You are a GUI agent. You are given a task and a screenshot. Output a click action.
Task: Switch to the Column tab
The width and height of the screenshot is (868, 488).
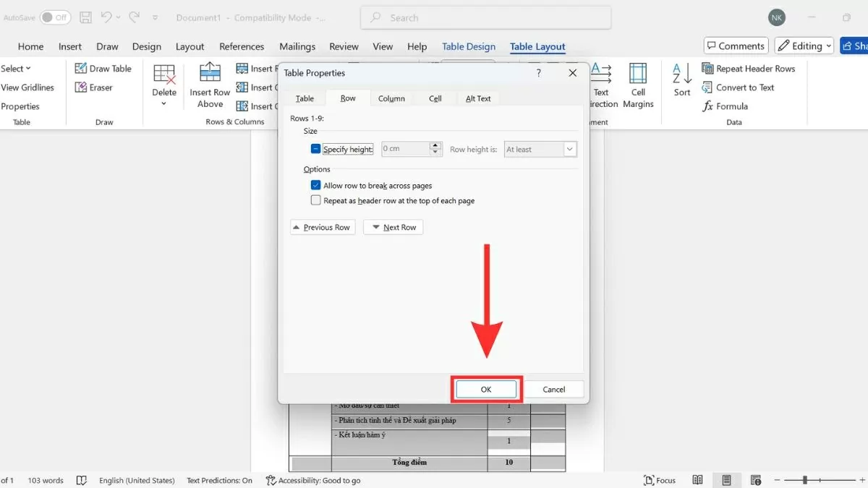(391, 98)
